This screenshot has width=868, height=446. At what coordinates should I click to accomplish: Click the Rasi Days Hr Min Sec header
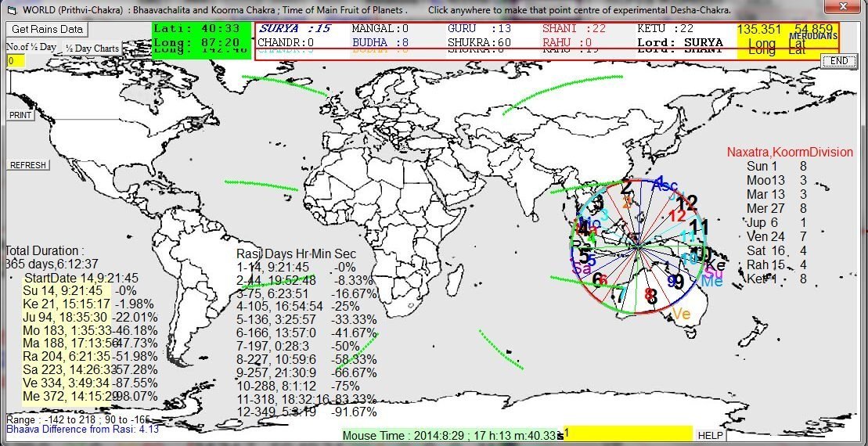(x=296, y=254)
